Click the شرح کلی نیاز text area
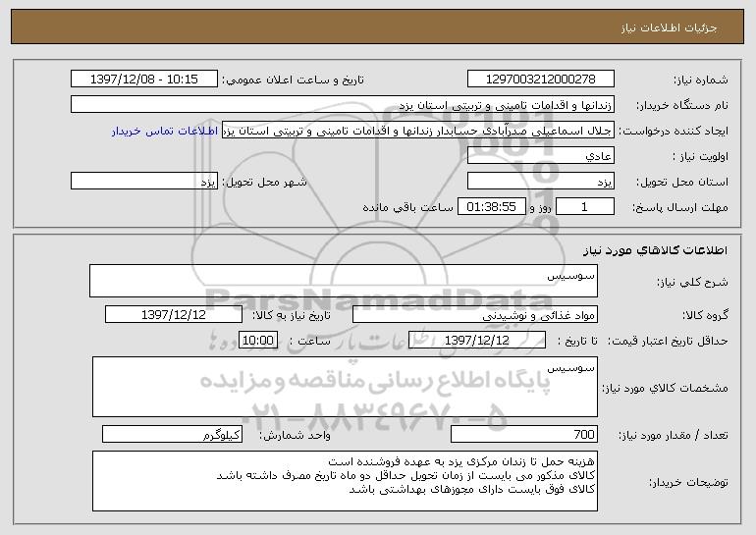This screenshot has height=535, width=756. click(x=344, y=281)
